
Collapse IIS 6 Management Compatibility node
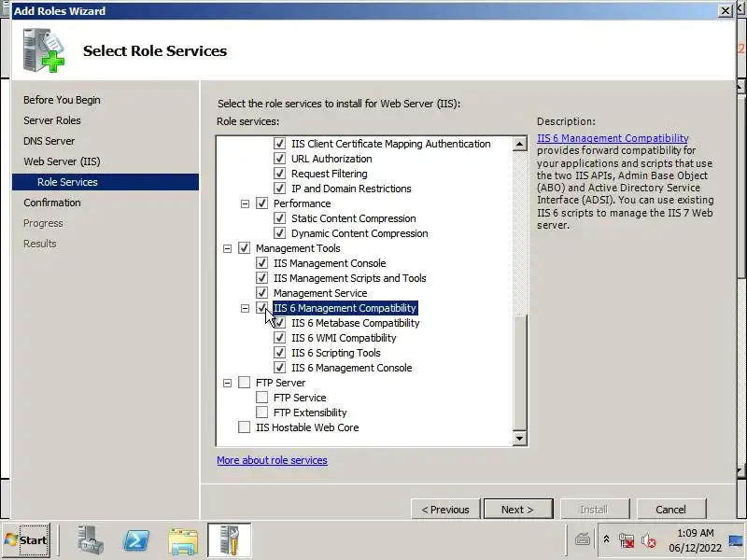point(245,309)
